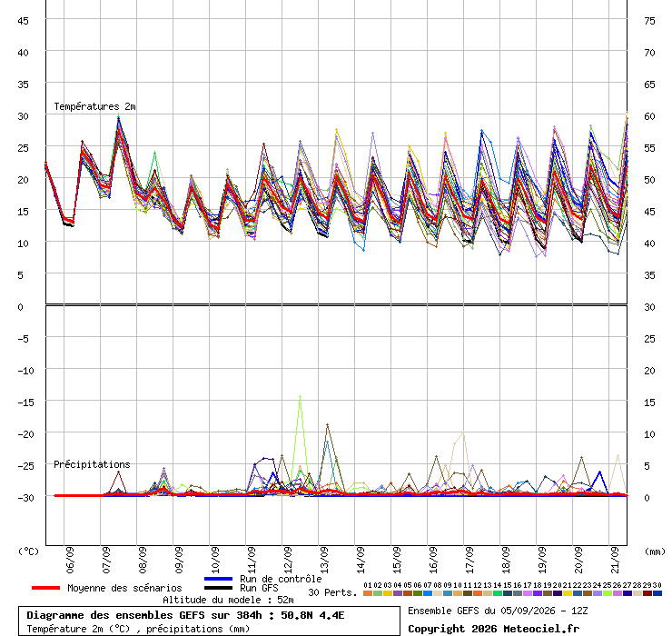
Task: Select the purple perturbation 04 legend swatch
Action: click(x=397, y=593)
